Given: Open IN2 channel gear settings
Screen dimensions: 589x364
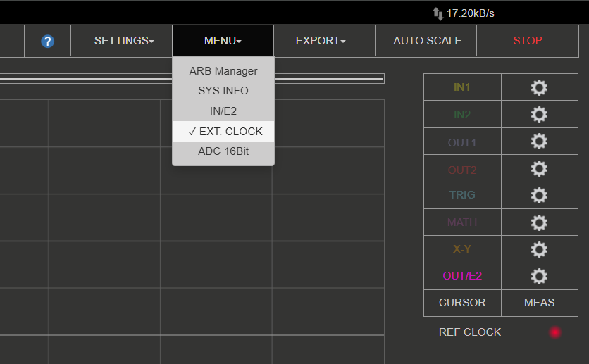Looking at the screenshot, I should pos(539,115).
